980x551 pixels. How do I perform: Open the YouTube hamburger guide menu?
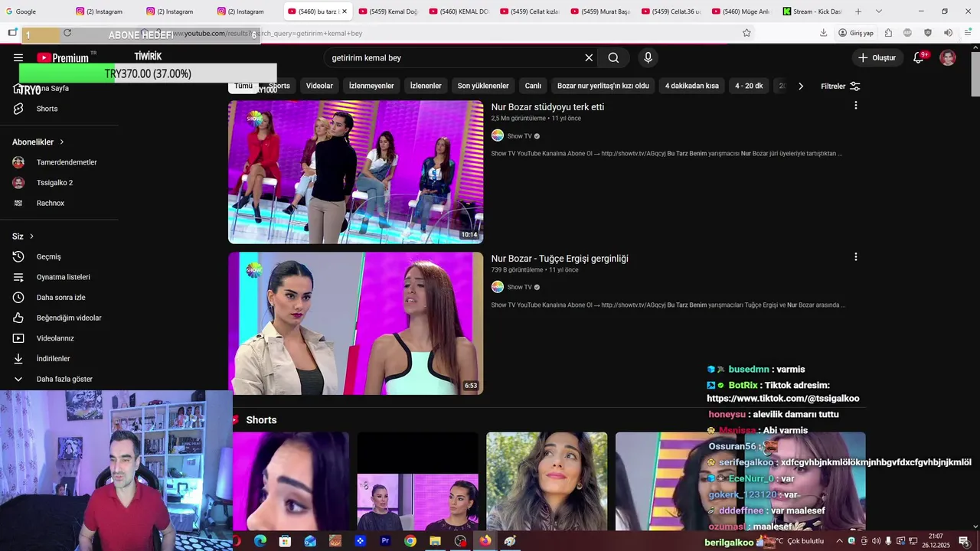pos(18,57)
